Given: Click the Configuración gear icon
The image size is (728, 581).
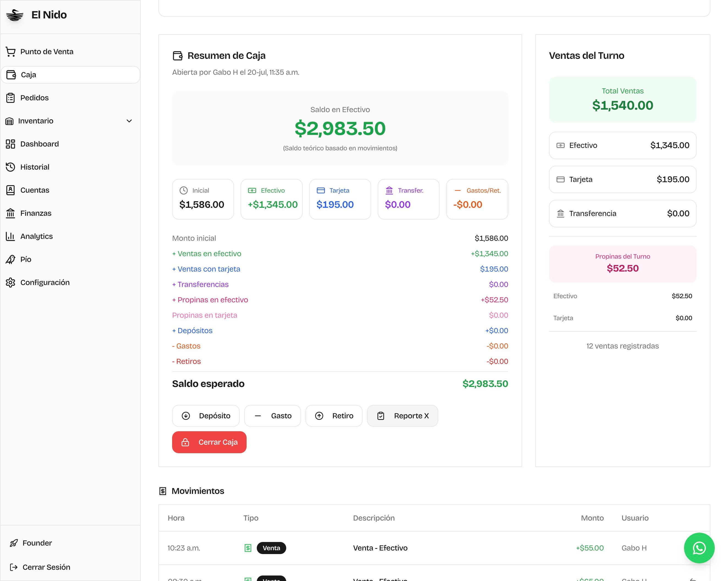Looking at the screenshot, I should (x=10, y=283).
